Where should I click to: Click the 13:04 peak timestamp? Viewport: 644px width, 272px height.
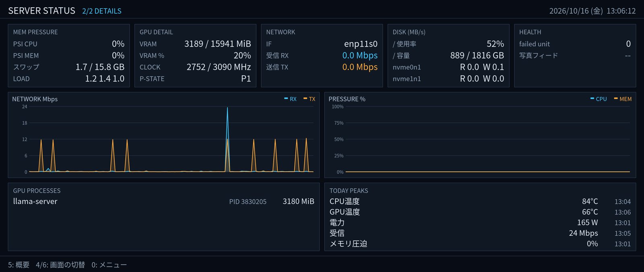click(x=623, y=202)
